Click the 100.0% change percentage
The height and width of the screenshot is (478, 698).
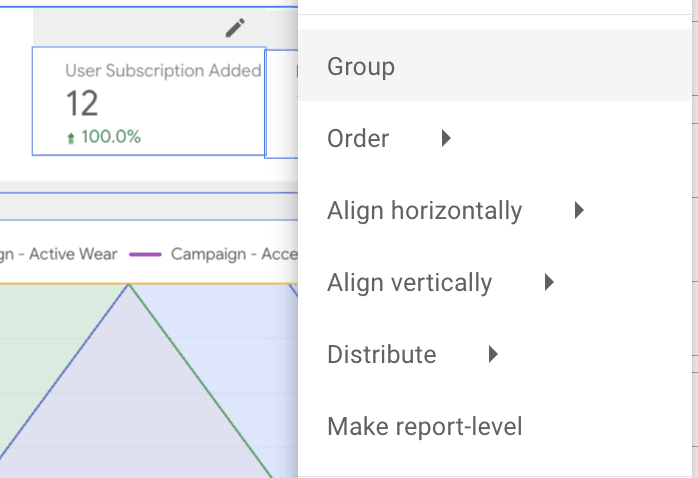(x=111, y=137)
